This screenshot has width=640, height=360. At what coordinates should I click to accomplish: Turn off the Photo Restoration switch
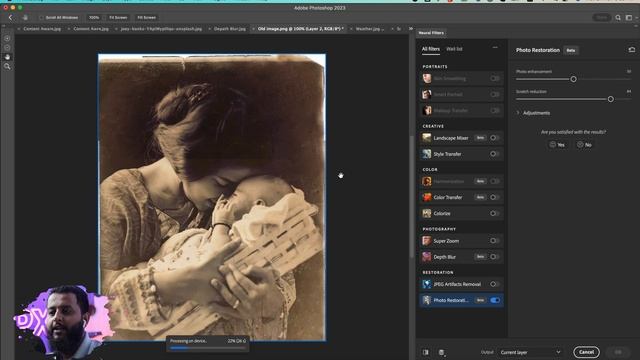495,300
